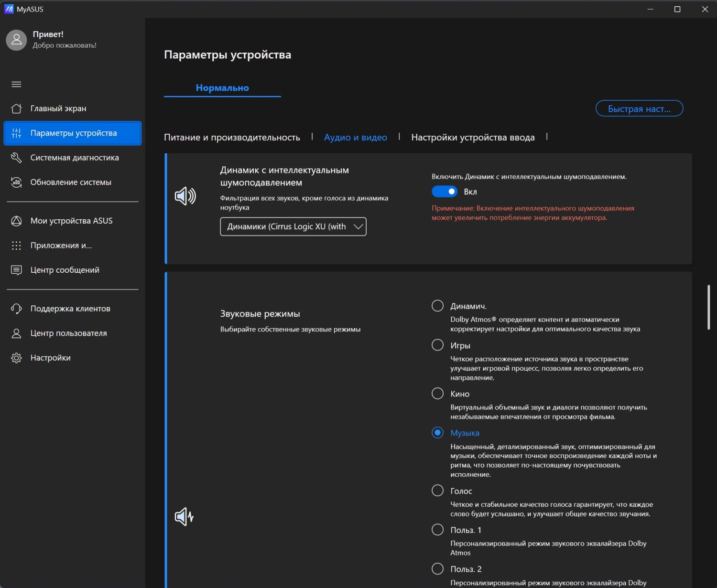Screen dimensions: 717x588
Task: Click the Приложения grid icon
Action: [16, 246]
